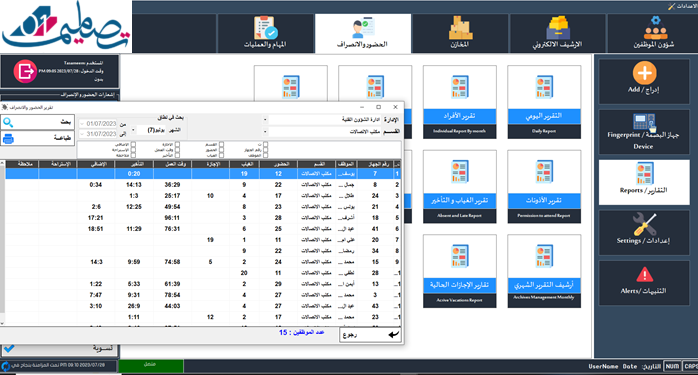Click the رجوع back button
The height and width of the screenshot is (375, 698).
point(370,335)
